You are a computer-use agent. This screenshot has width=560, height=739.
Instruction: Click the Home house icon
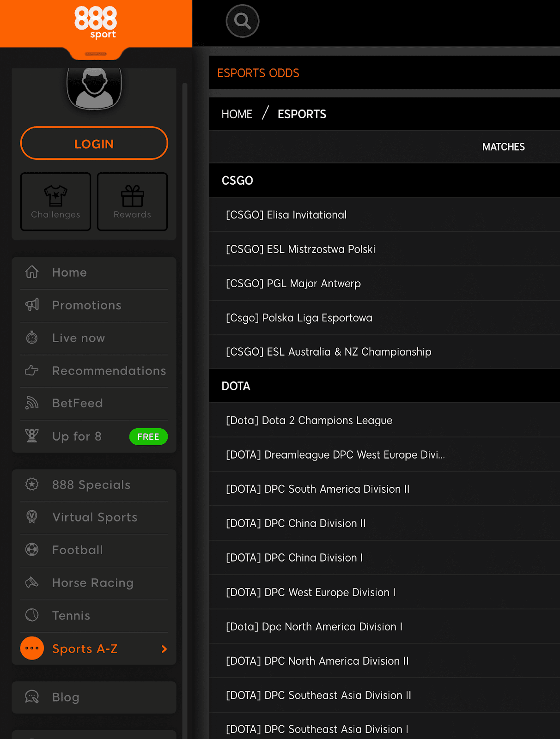coord(32,272)
